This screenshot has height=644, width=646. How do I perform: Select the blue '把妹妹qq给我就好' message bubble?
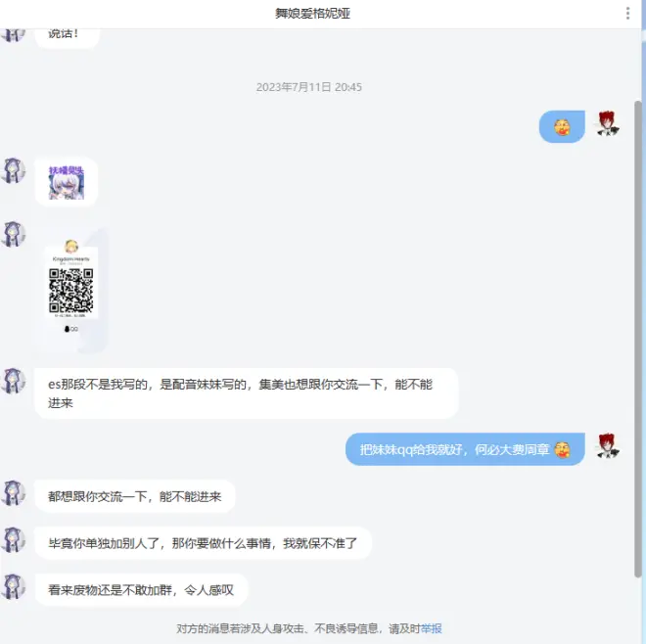(465, 449)
